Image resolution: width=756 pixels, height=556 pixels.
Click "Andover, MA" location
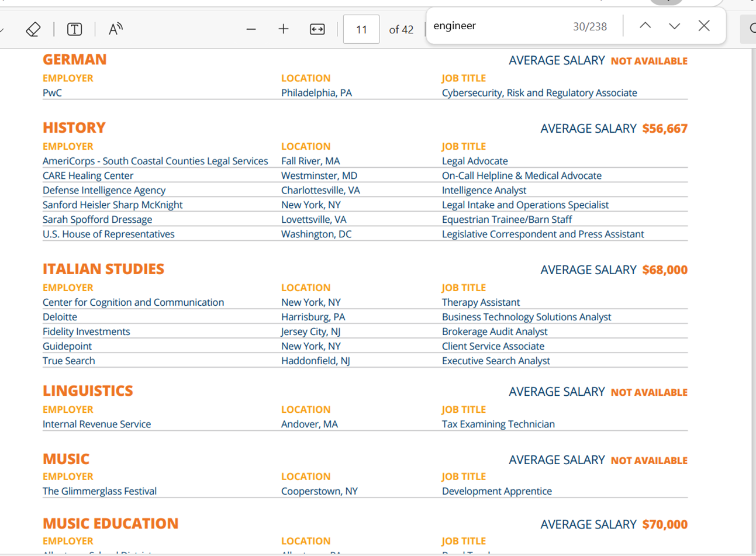tap(309, 424)
